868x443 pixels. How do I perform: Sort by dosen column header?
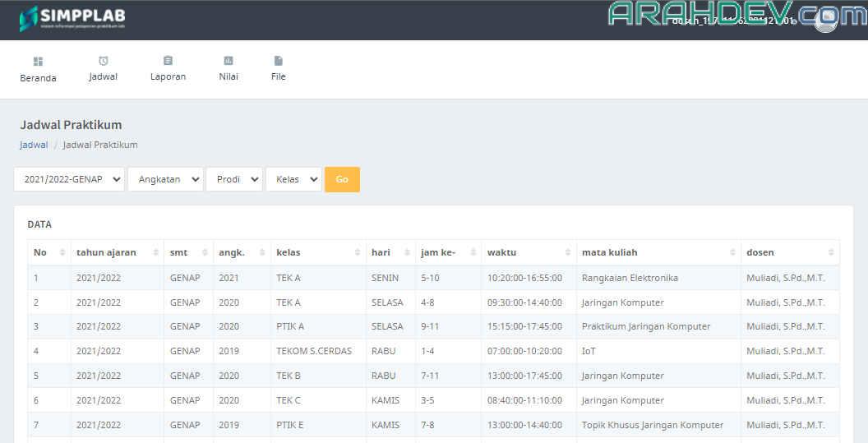click(789, 252)
